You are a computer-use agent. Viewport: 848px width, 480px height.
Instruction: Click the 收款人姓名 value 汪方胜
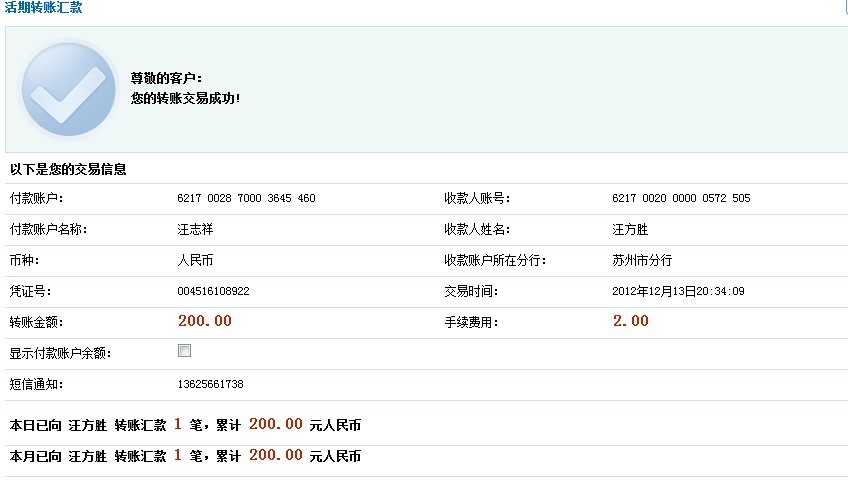point(630,230)
